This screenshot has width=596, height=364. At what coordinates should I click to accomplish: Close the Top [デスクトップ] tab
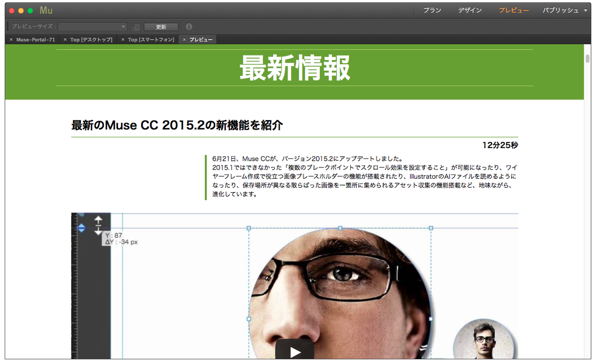coord(65,40)
